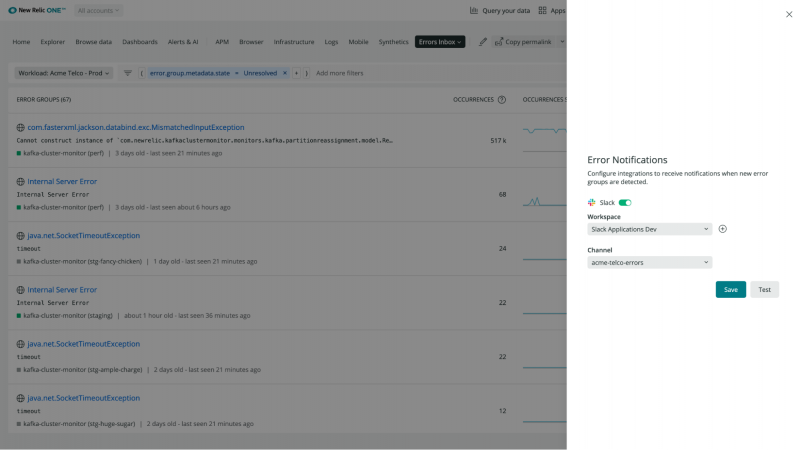Open the Workspace dropdown

pyautogui.click(x=649, y=229)
